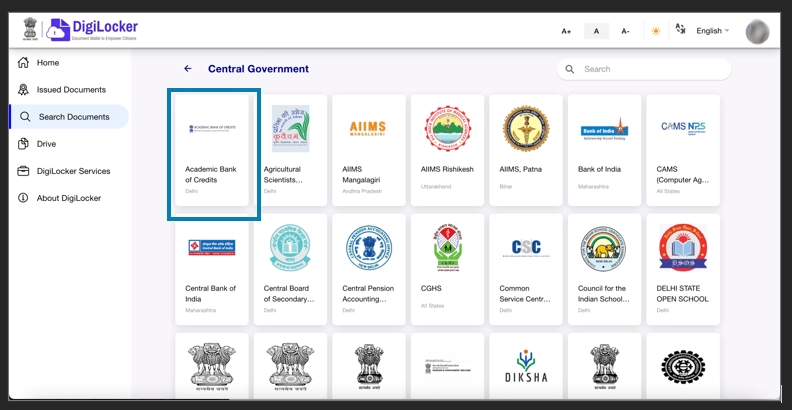This screenshot has width=792, height=410.
Task: Click Bank of India logo
Action: click(x=604, y=129)
